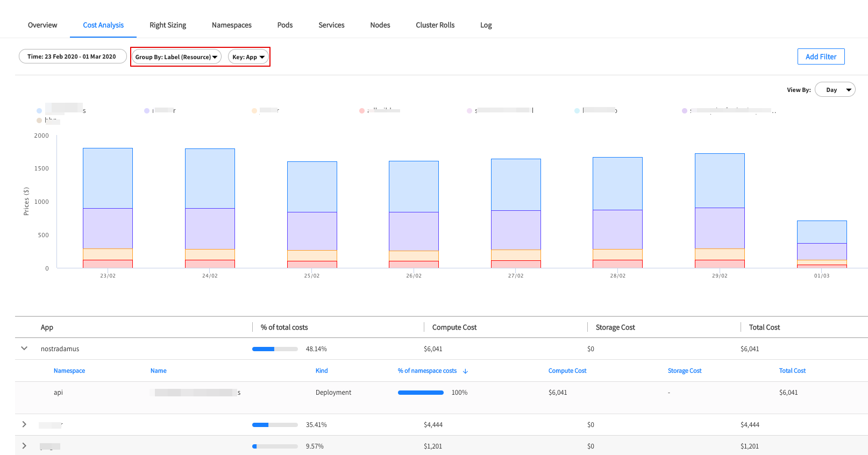
Task: Sort by Namespace column header
Action: click(x=69, y=371)
